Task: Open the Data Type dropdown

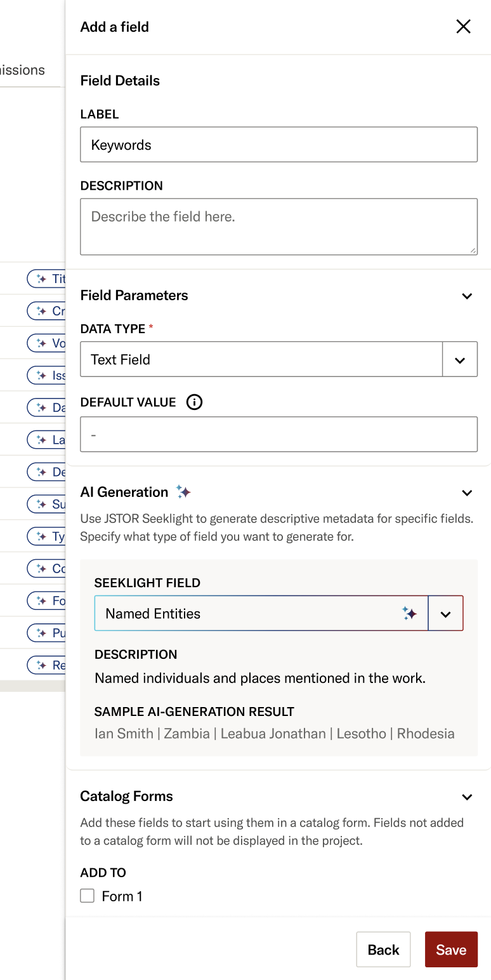Action: click(x=460, y=360)
